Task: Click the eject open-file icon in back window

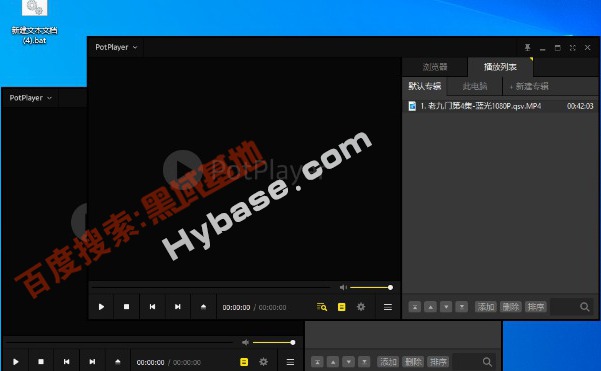Action: click(x=118, y=361)
